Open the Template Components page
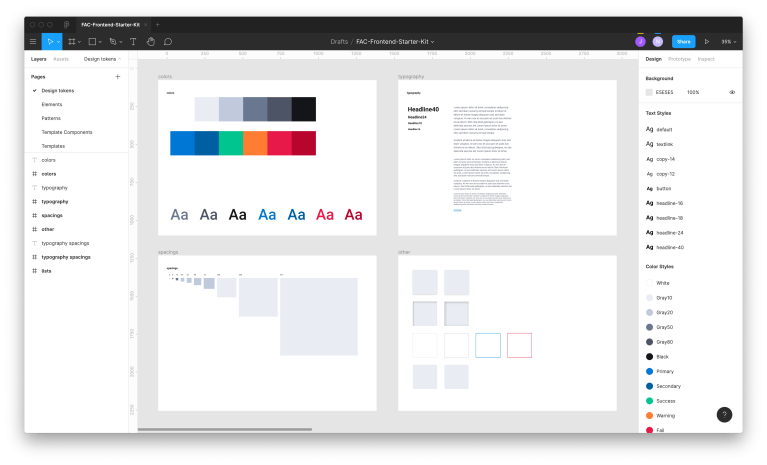The height and width of the screenshot is (465, 767). [67, 132]
